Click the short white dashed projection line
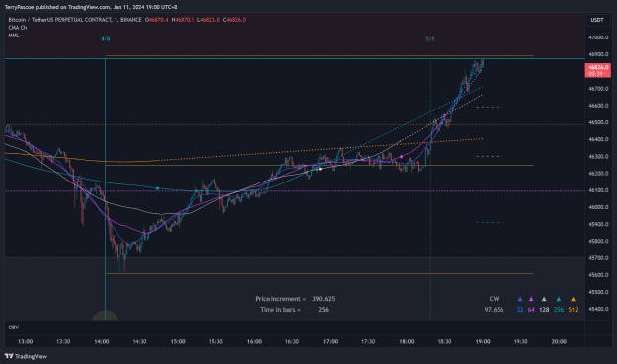617x364 pixels. [489, 157]
